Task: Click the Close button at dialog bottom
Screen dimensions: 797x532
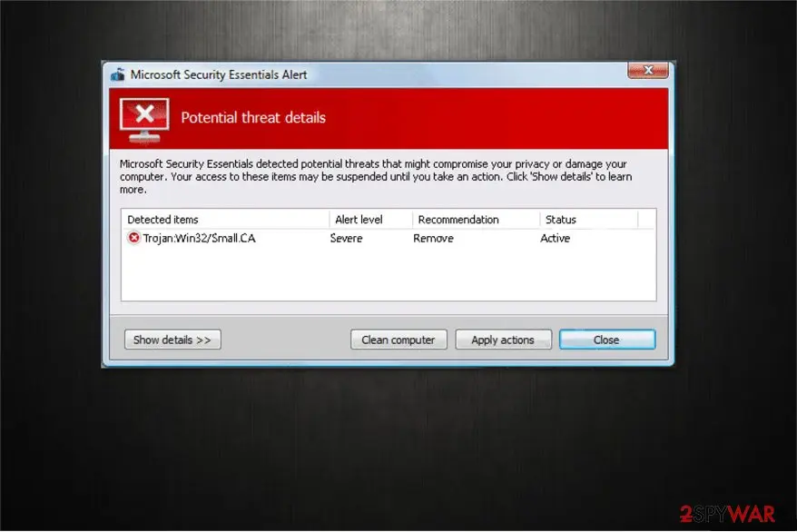Action: tap(607, 340)
